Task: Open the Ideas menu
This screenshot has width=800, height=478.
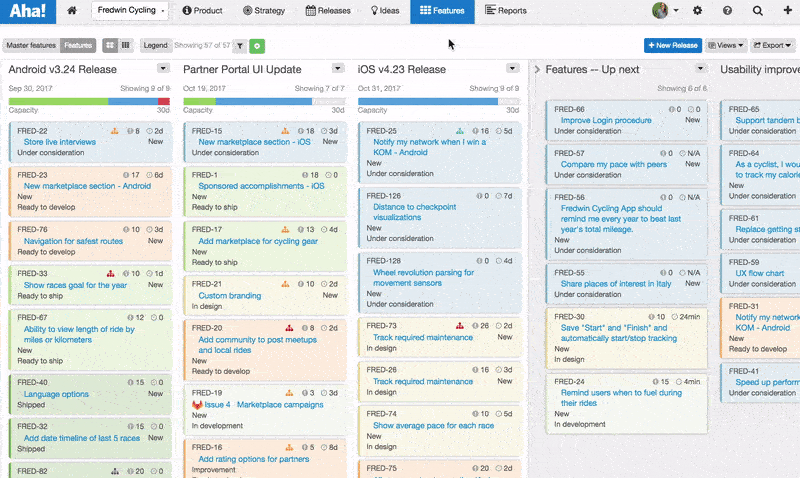Action: (x=385, y=10)
